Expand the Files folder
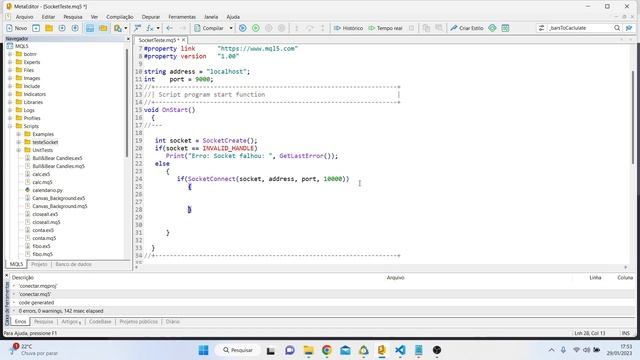 [10, 70]
